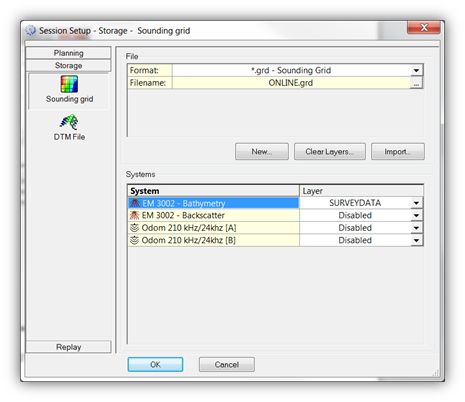465x402 pixels.
Task: Click the EM 3002 Bathymetry system icon
Action: coord(134,203)
